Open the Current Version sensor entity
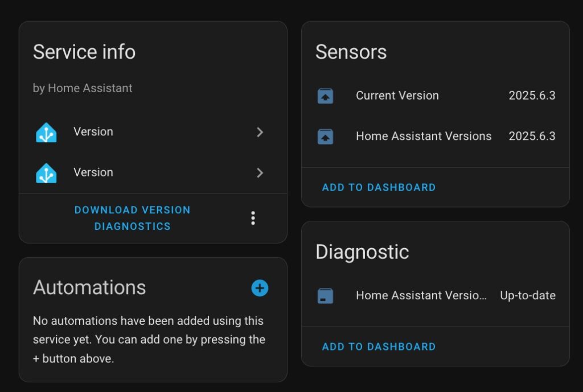Image resolution: width=583 pixels, height=392 pixels. pyautogui.click(x=436, y=96)
